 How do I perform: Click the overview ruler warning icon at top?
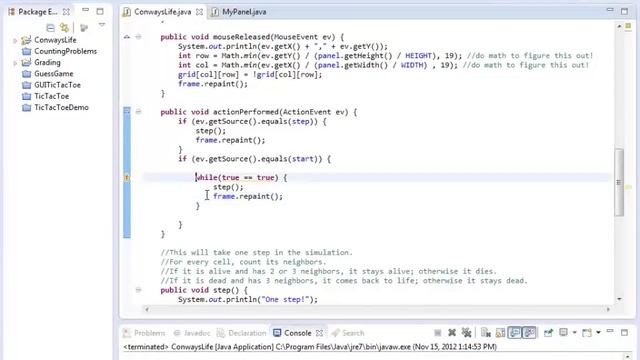[628, 26]
